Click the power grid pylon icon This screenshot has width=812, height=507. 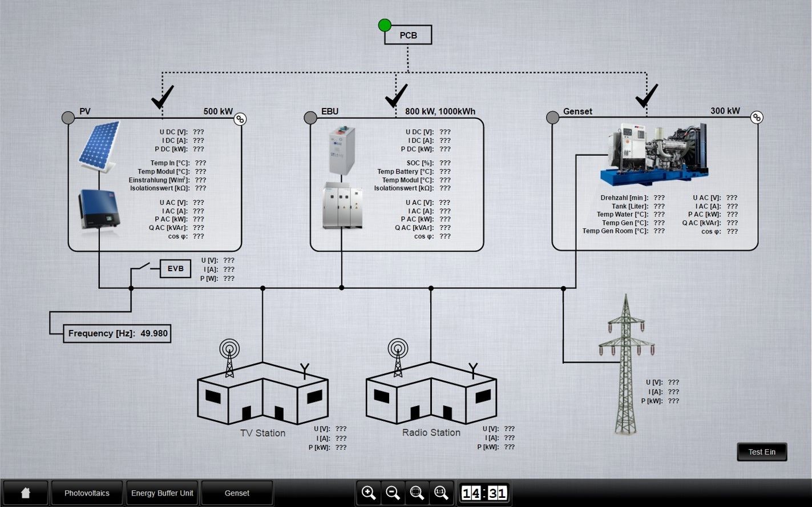point(626,365)
